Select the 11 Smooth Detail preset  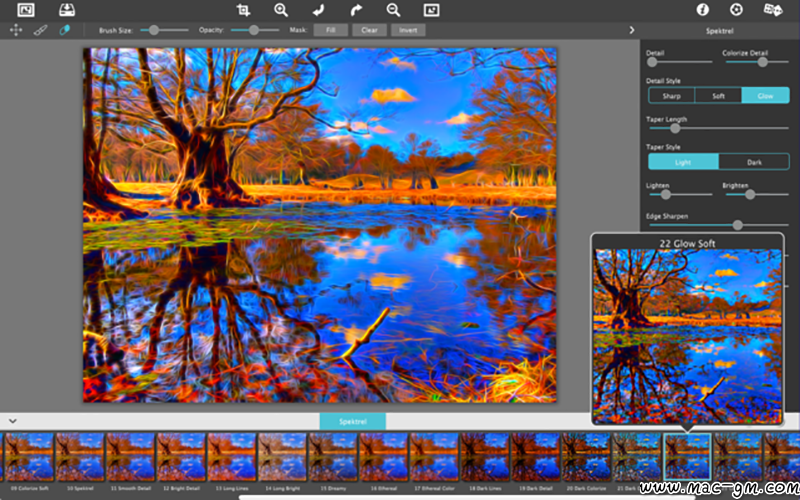coord(130,457)
